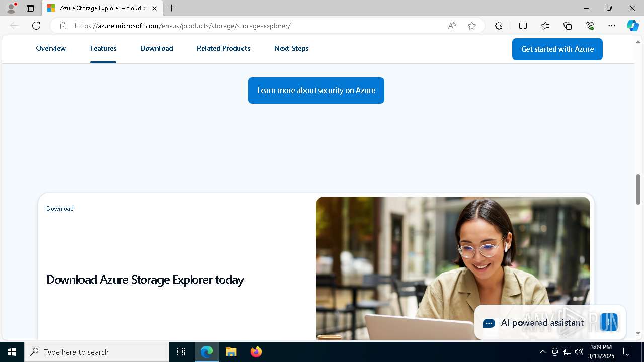The width and height of the screenshot is (644, 362).
Task: Open network status tray icon
Action: (567, 352)
